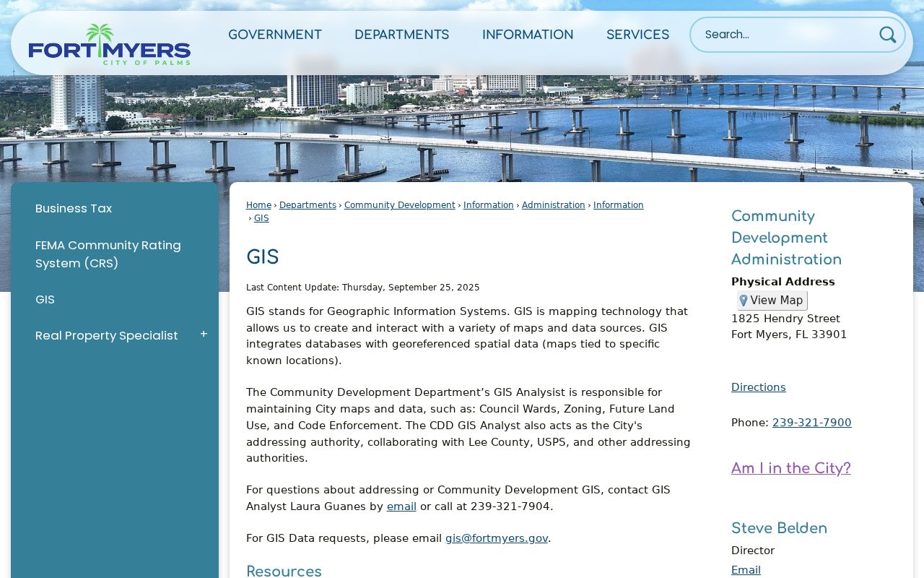Screen dimensions: 924x578
Task: Go to the Home breadcrumb
Action: pos(258,205)
